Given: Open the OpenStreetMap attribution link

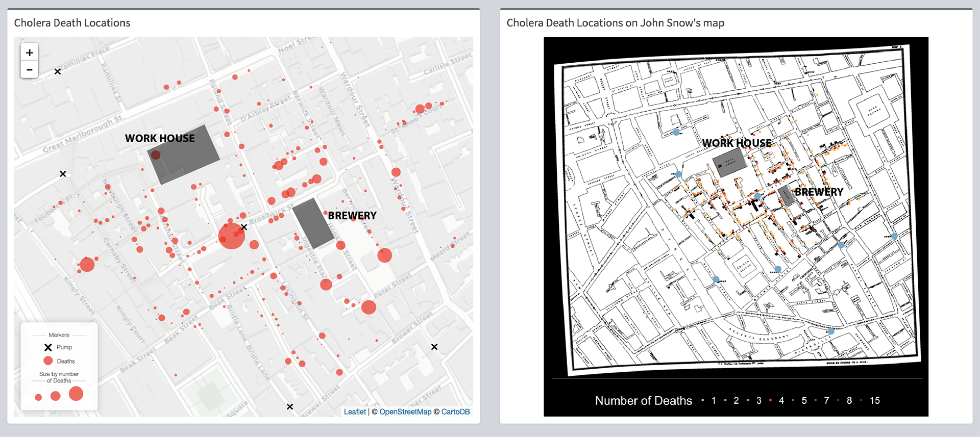Looking at the screenshot, I should click(x=405, y=412).
